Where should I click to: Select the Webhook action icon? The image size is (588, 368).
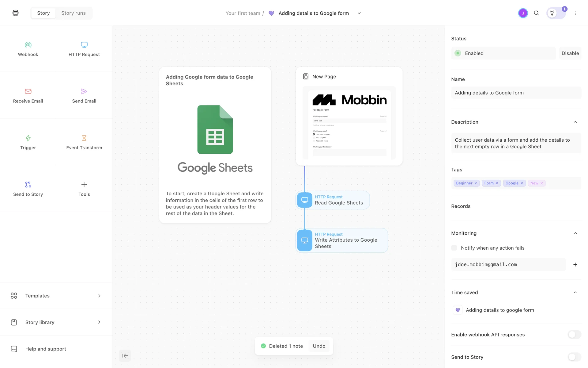(x=28, y=45)
